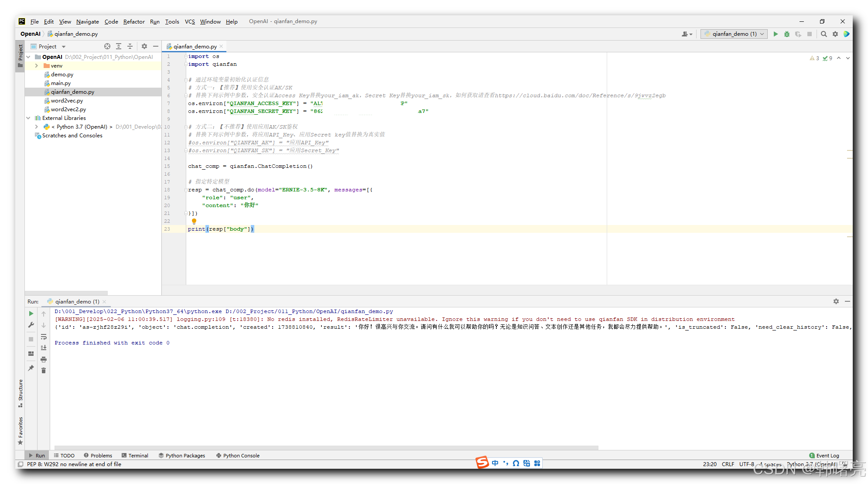Image resolution: width=868 pixels, height=484 pixels.
Task: Toggle soft-wrap in Run console
Action: coord(44,337)
